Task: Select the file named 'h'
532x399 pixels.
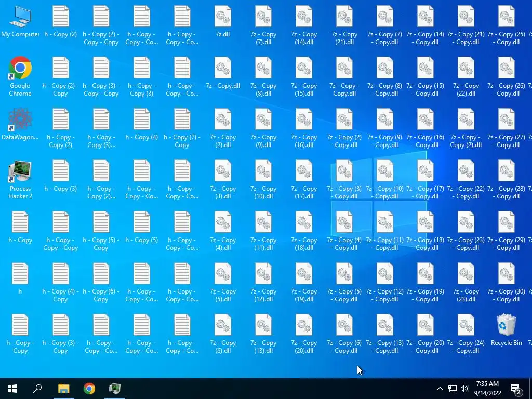Action: click(x=20, y=278)
